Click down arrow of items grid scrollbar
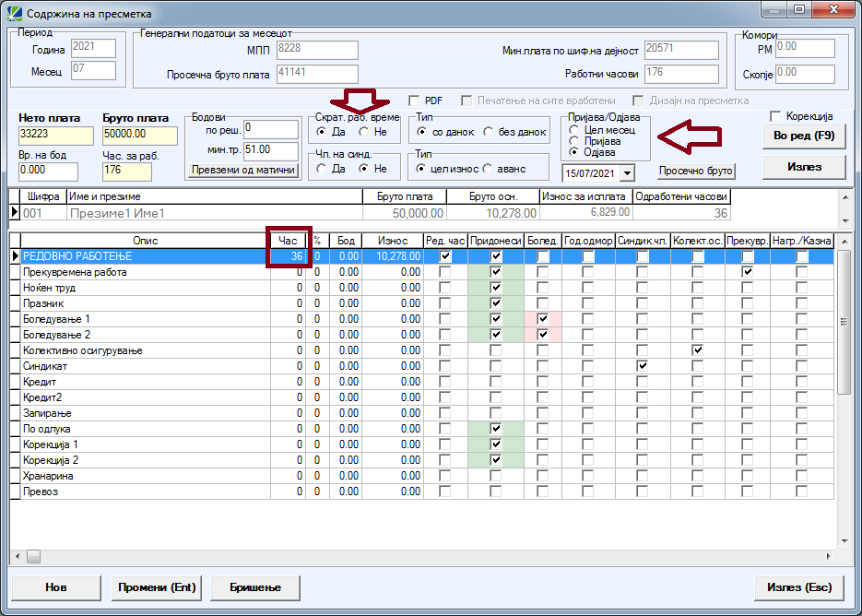862x616 pixels. (845, 541)
